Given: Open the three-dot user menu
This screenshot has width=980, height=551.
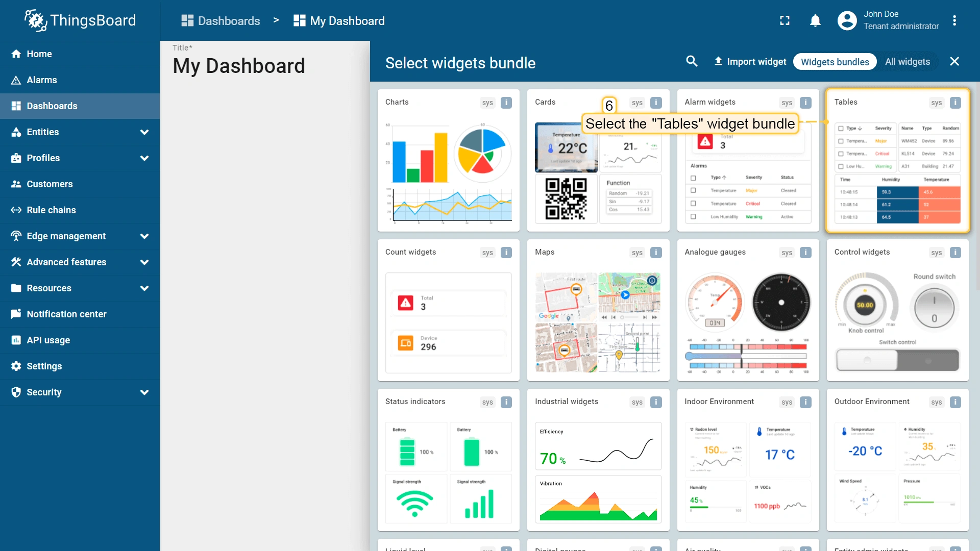Looking at the screenshot, I should [954, 20].
